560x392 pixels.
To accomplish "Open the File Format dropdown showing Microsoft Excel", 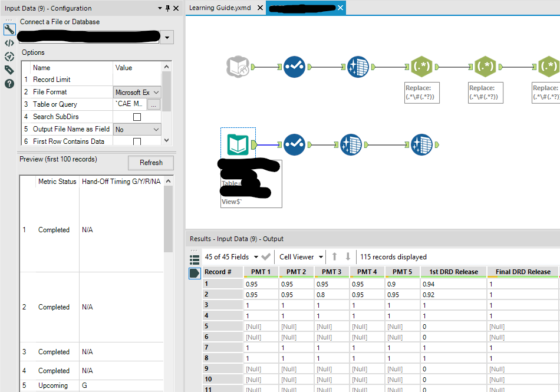I will point(136,92).
